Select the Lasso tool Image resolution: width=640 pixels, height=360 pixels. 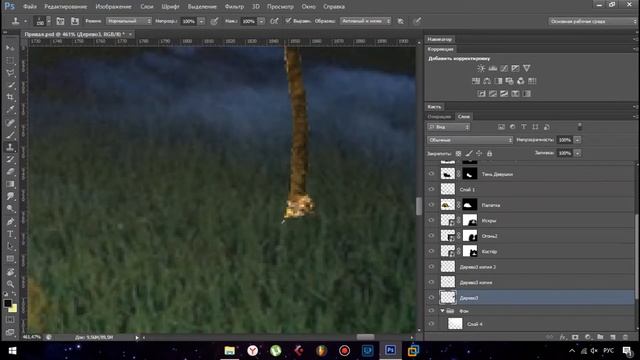click(10, 73)
